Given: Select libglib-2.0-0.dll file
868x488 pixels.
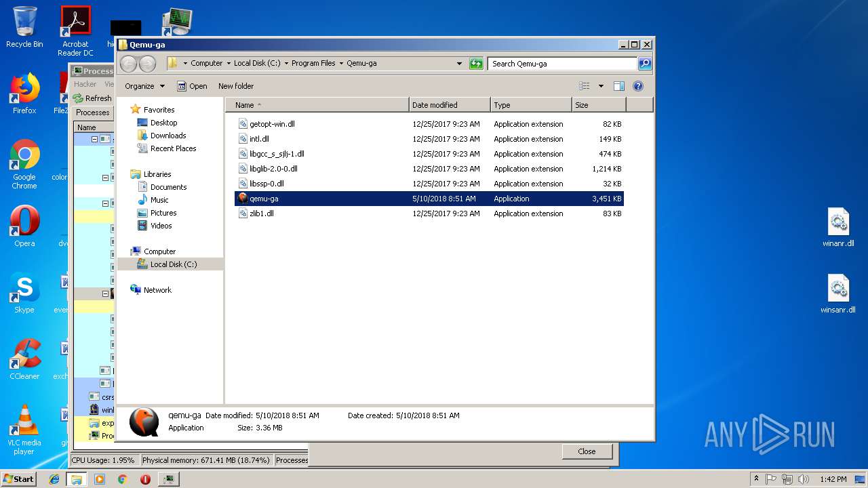Looking at the screenshot, I should 429,169.
